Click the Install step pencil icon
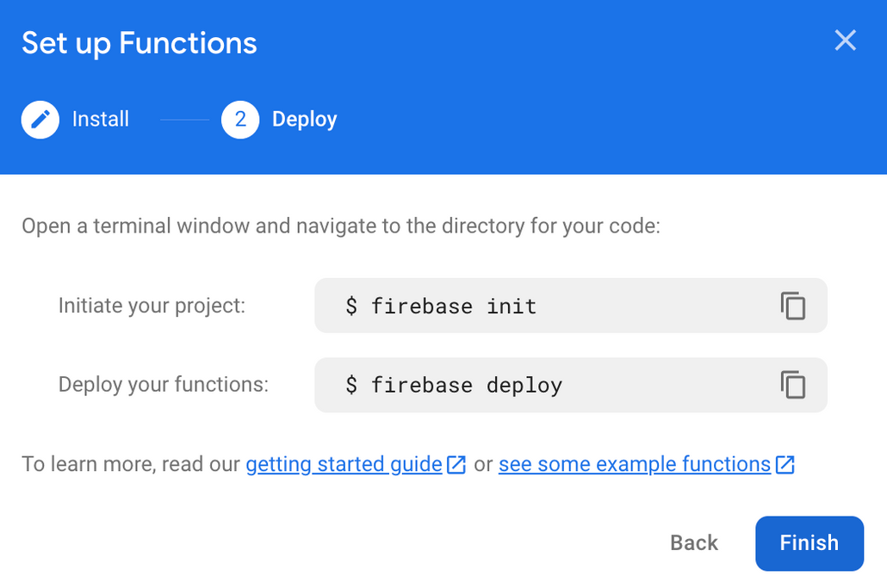Screen dimensions: 887x588 click(40, 120)
